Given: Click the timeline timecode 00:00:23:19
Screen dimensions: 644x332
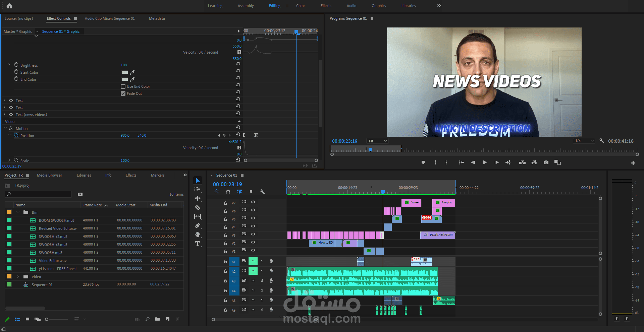Looking at the screenshot, I should coord(227,184).
